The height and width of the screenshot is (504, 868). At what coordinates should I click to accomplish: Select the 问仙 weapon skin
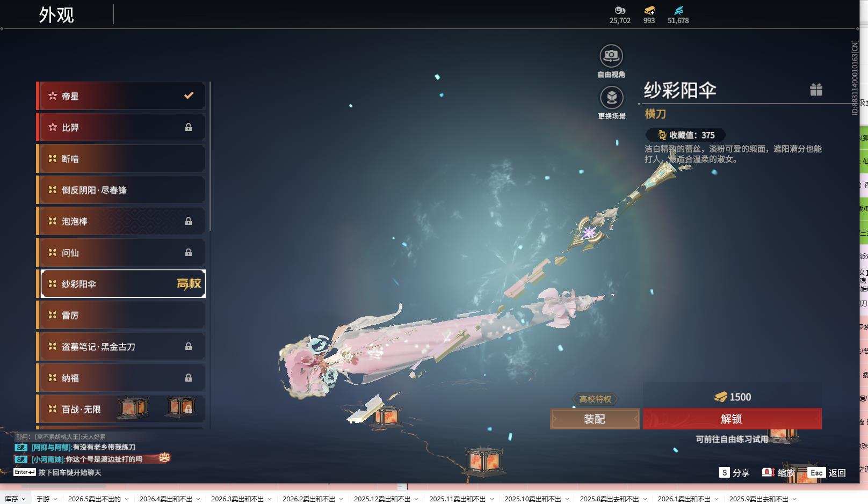(x=121, y=252)
